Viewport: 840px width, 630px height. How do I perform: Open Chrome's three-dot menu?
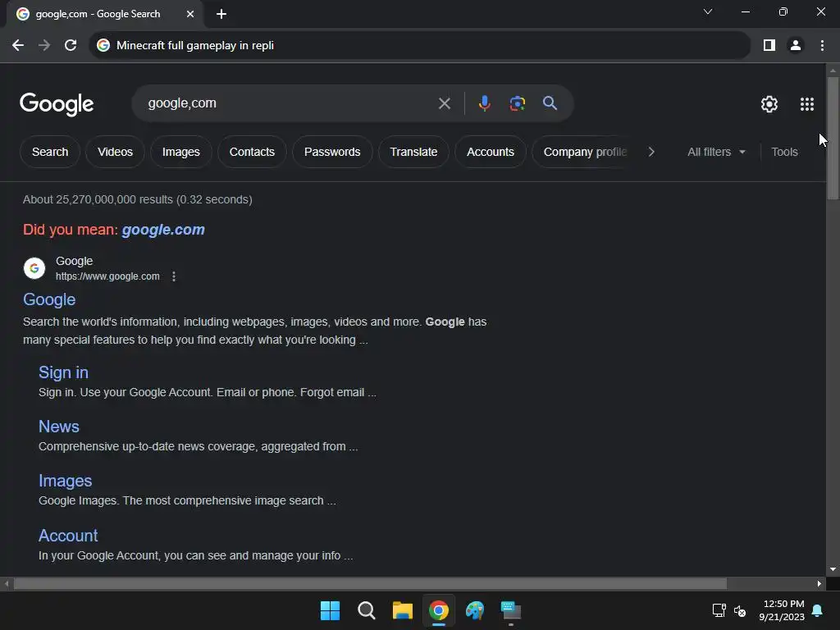(822, 46)
